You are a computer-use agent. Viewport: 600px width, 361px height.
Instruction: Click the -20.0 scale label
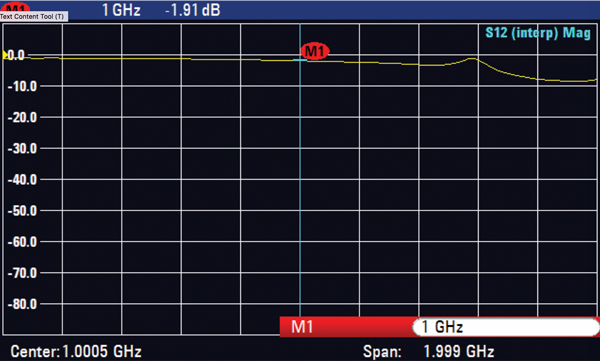coord(23,117)
